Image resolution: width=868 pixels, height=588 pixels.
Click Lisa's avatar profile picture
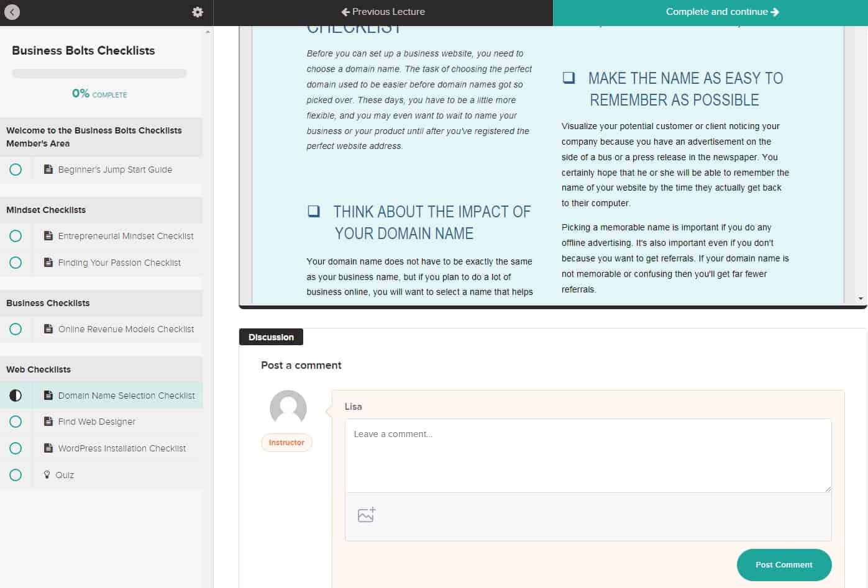(288, 409)
